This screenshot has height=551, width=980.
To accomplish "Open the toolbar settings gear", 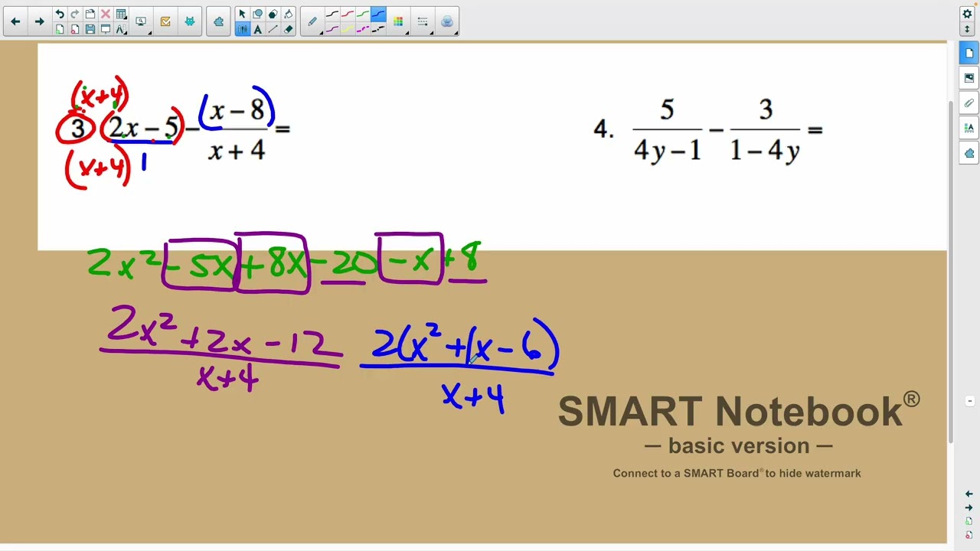I will tap(967, 14).
